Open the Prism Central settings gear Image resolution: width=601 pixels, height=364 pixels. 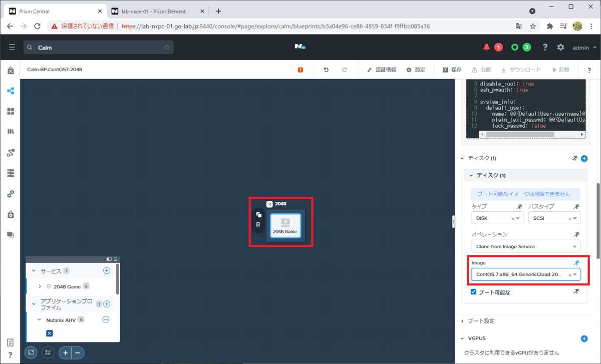pyautogui.click(x=560, y=47)
